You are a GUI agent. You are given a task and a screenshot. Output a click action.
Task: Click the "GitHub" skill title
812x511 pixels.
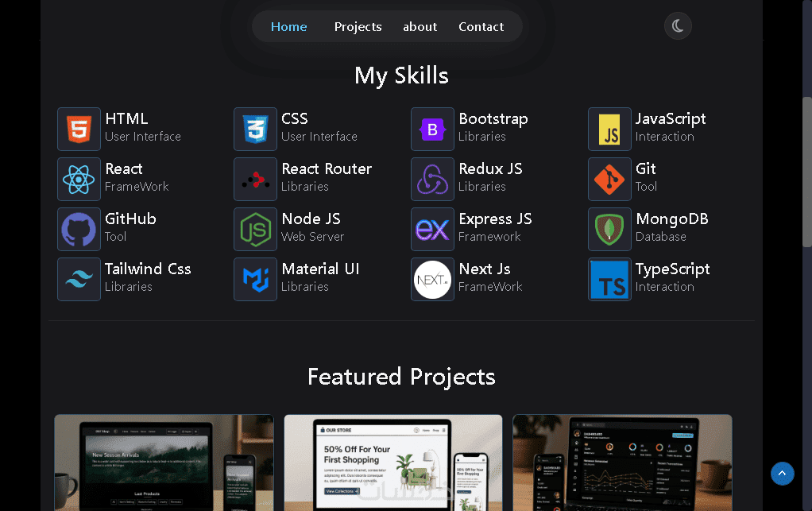pyautogui.click(x=130, y=219)
